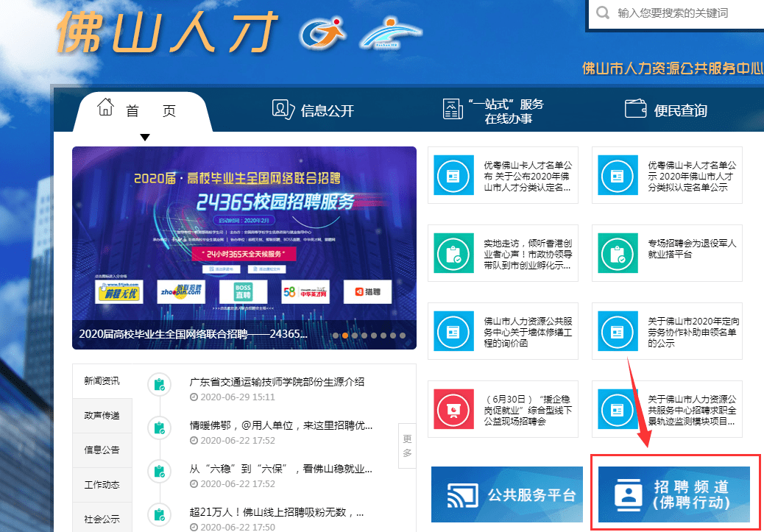Click the 招聘频道 (佛聘行动) button

674,494
